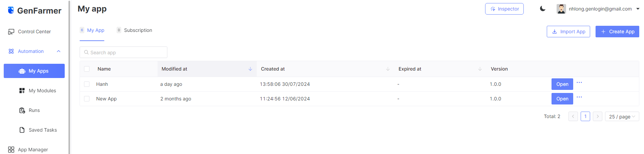The width and height of the screenshot is (644, 154).
Task: Open the App Manager grid icon
Action: coord(11,150)
